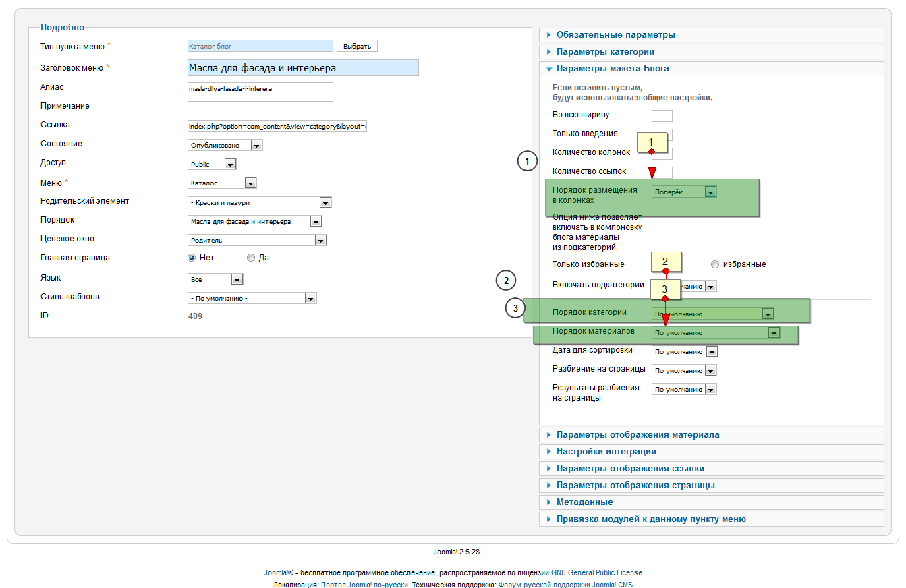This screenshot has width=906, height=588.
Task: Open the Родительский элемент dropdown
Action: pyautogui.click(x=259, y=202)
